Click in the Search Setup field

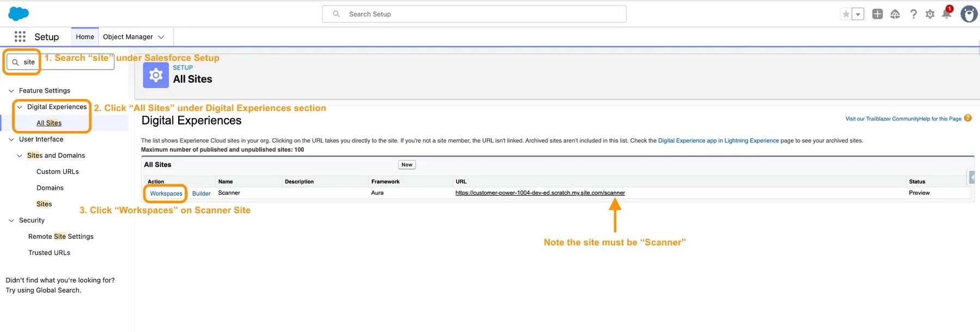click(x=474, y=14)
